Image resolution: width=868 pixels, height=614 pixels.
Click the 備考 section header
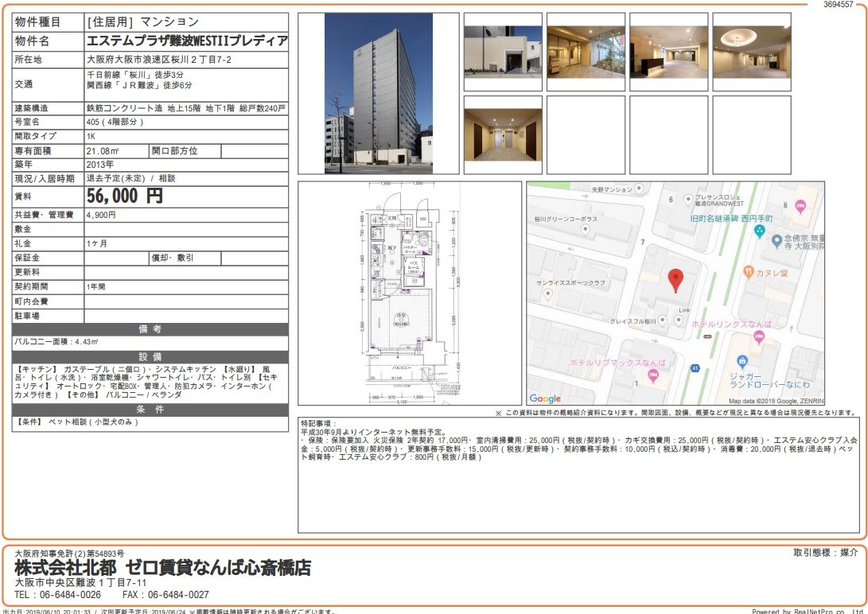point(150,329)
